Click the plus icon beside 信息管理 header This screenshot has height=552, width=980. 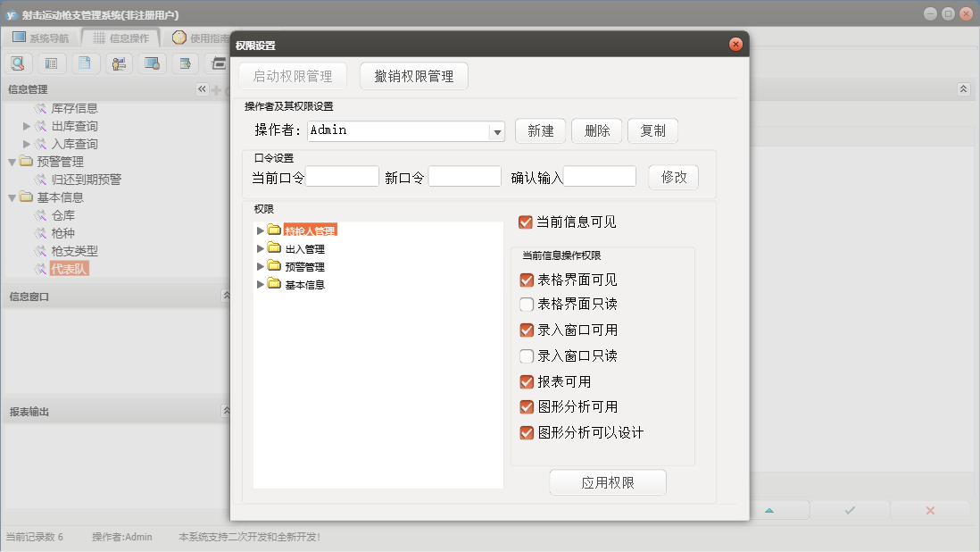[x=216, y=90]
